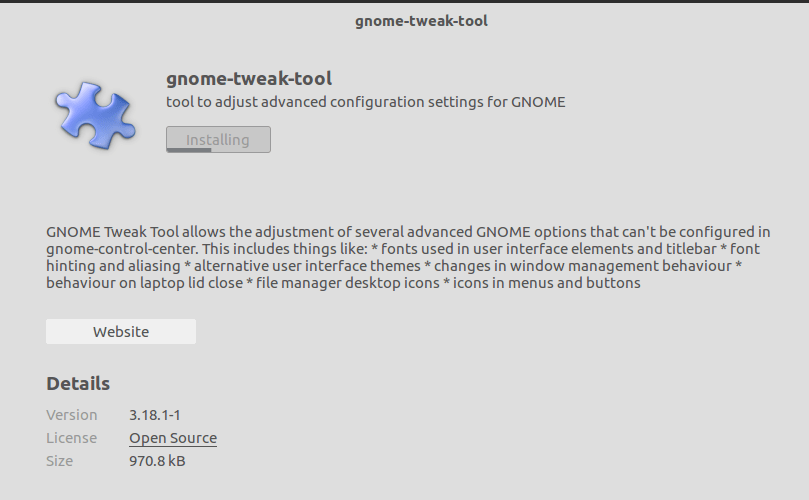Open the Website button

pos(121,331)
